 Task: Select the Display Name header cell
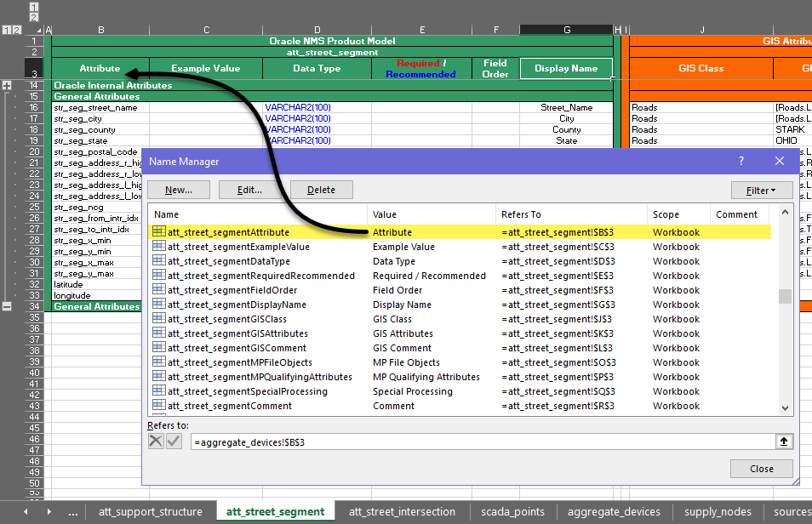pos(566,68)
